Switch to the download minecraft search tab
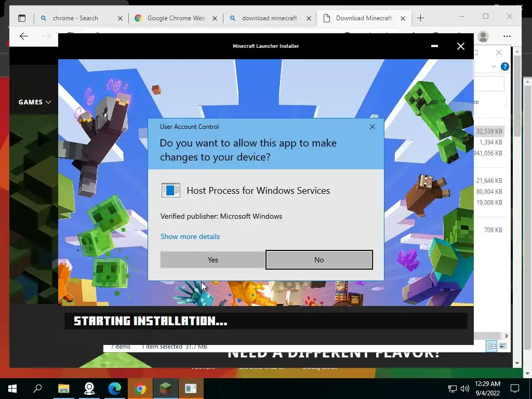This screenshot has height=399, width=532. [270, 18]
